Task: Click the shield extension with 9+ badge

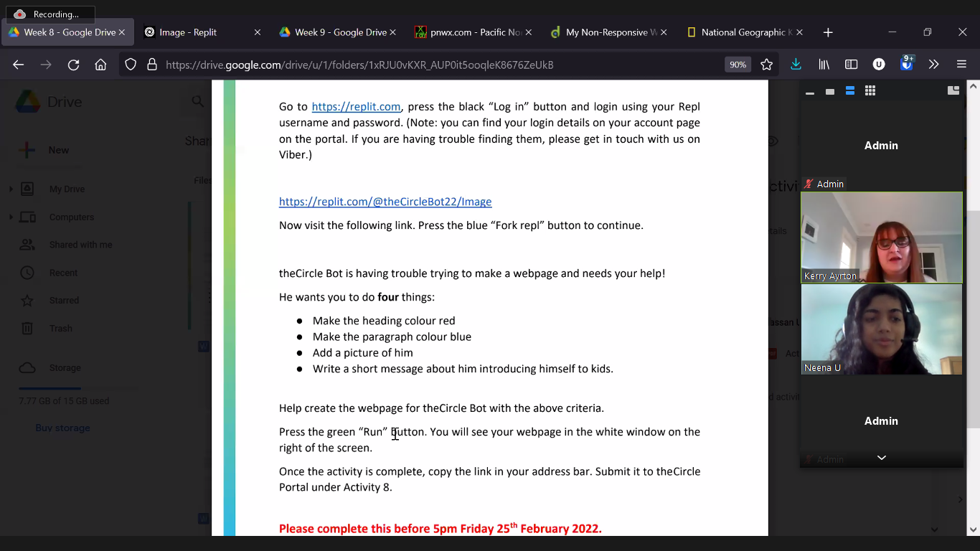Action: pyautogui.click(x=907, y=63)
